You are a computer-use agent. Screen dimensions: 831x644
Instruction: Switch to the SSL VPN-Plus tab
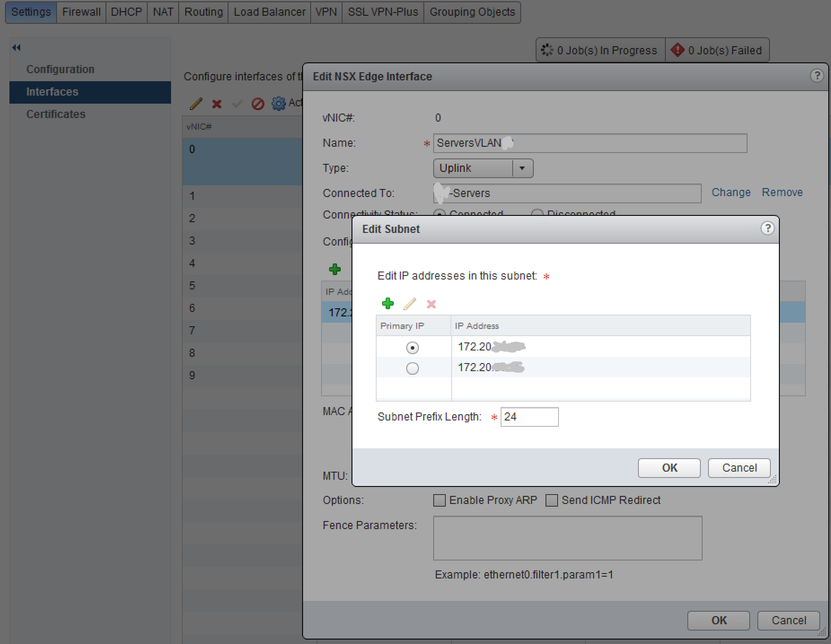pos(383,12)
